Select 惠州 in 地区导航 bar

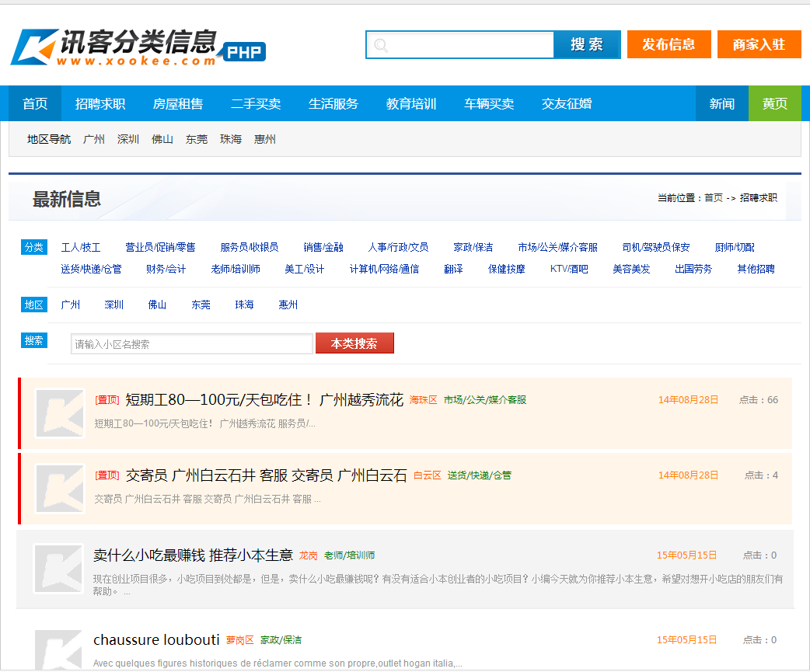point(265,139)
